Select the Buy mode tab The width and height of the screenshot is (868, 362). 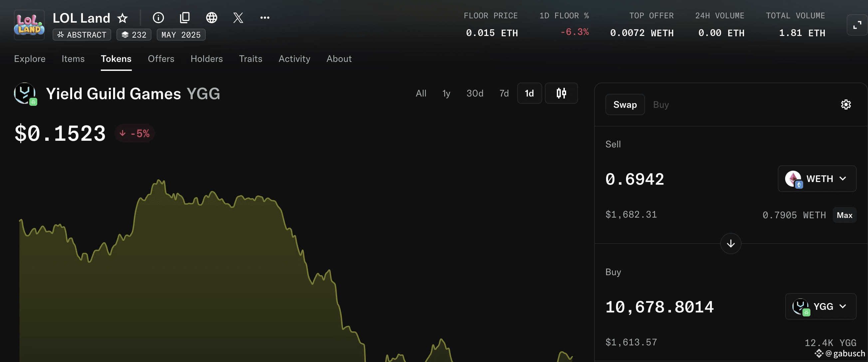click(661, 105)
